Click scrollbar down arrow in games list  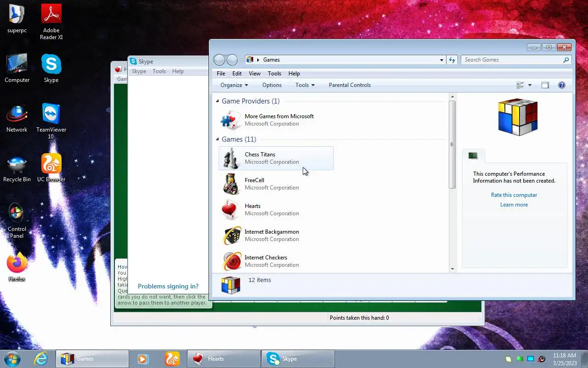point(452,269)
